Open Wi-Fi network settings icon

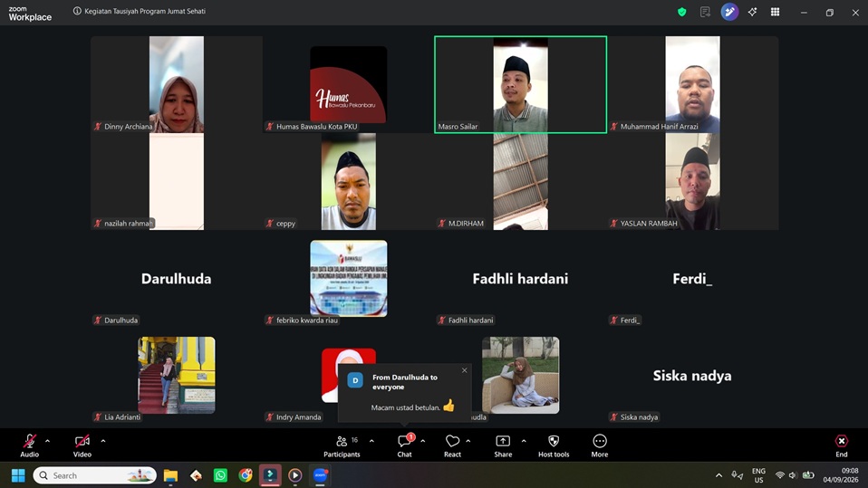tap(779, 475)
